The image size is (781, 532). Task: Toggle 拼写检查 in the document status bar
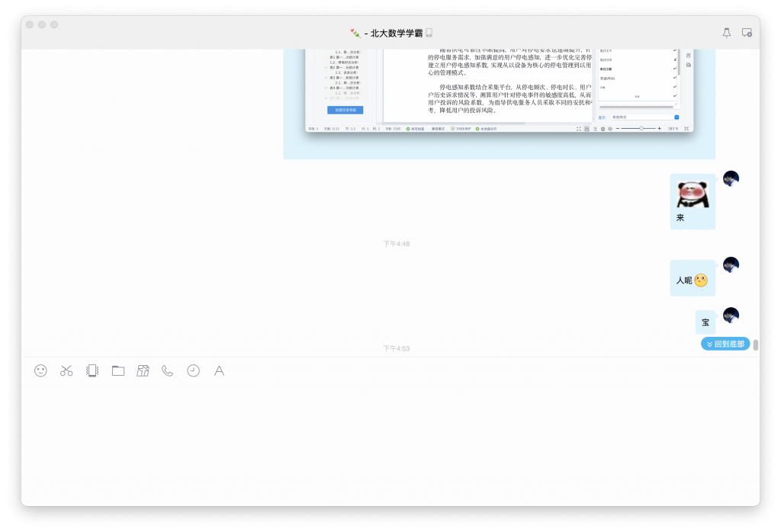pos(415,130)
